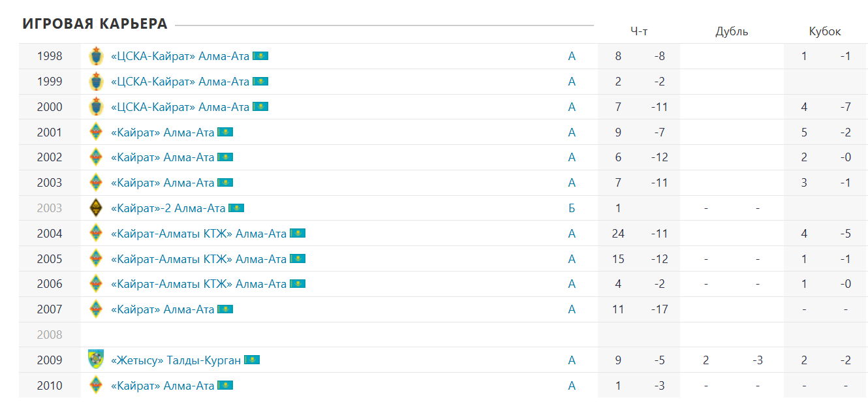Open «ЦСКА-Кайрат» Алма-Ата link for 2000

180,107
